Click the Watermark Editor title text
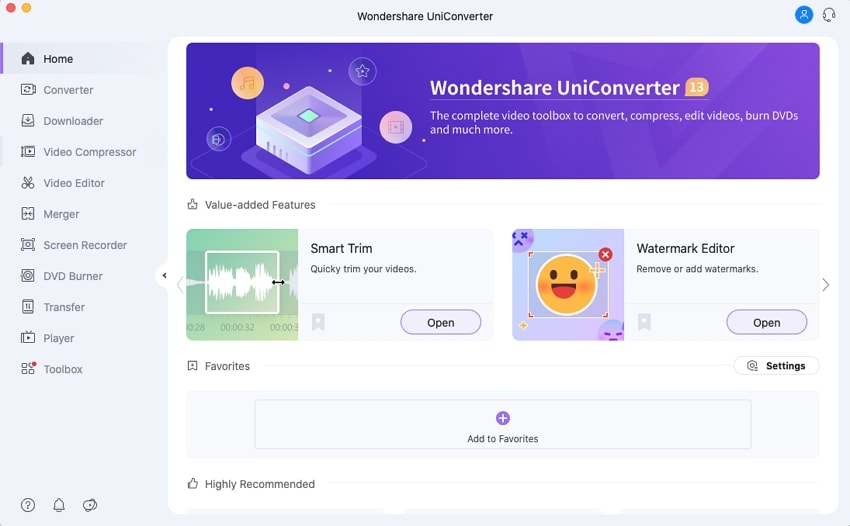The width and height of the screenshot is (850, 526). coord(685,248)
